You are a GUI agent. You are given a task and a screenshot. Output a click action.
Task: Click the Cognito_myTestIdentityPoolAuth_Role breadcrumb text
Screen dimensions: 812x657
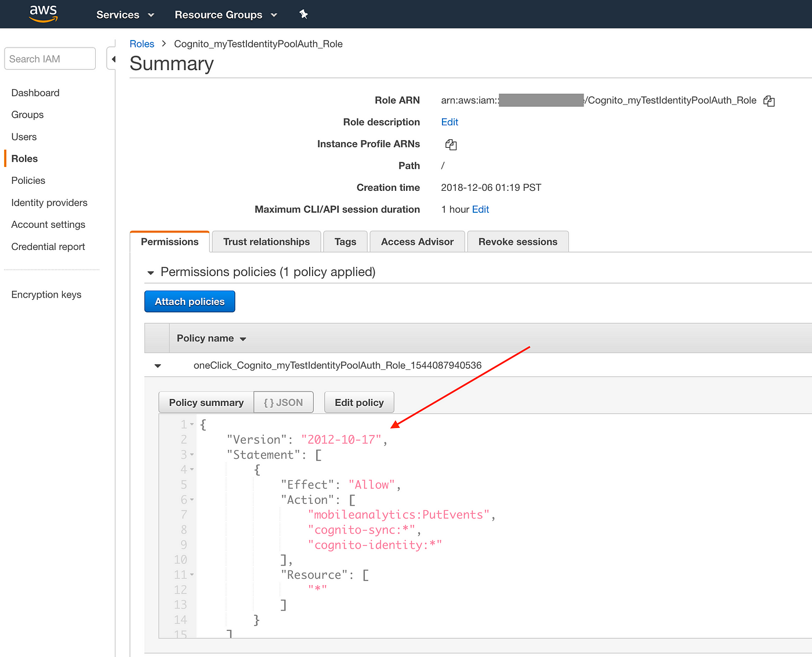[258, 44]
